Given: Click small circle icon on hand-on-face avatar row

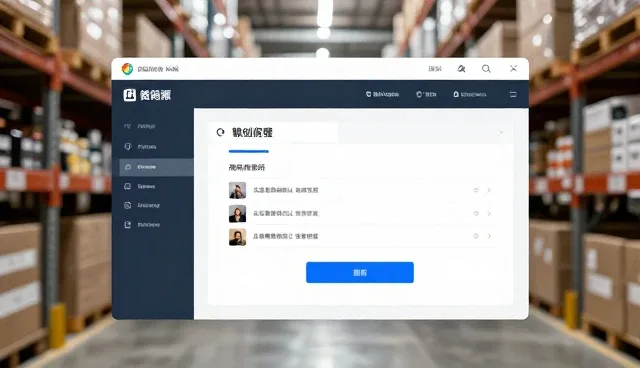Looking at the screenshot, I should 476,190.
